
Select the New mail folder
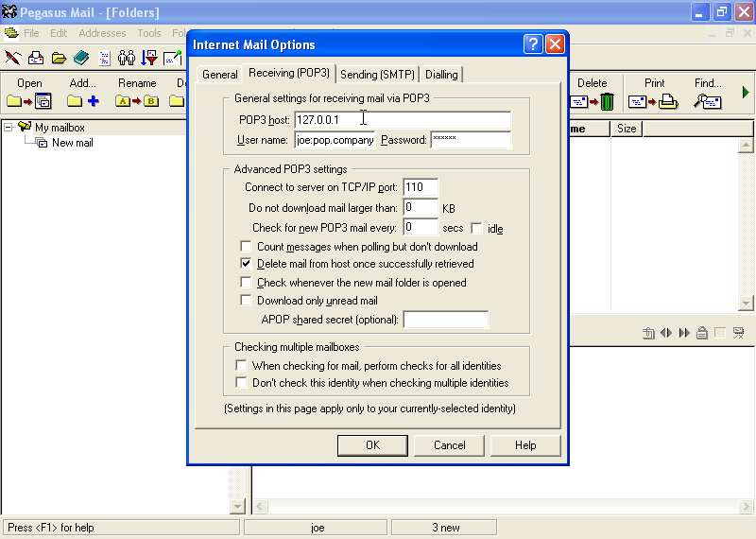tap(73, 143)
